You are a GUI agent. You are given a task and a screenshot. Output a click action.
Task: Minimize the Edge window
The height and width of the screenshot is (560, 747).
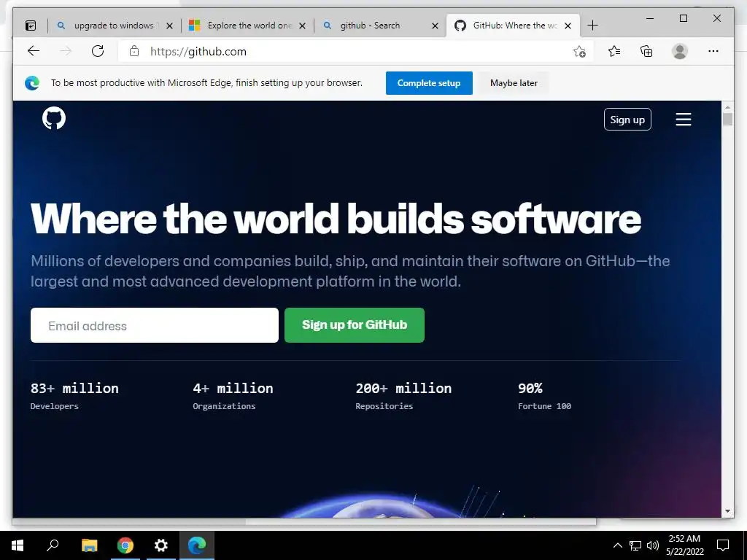point(650,18)
